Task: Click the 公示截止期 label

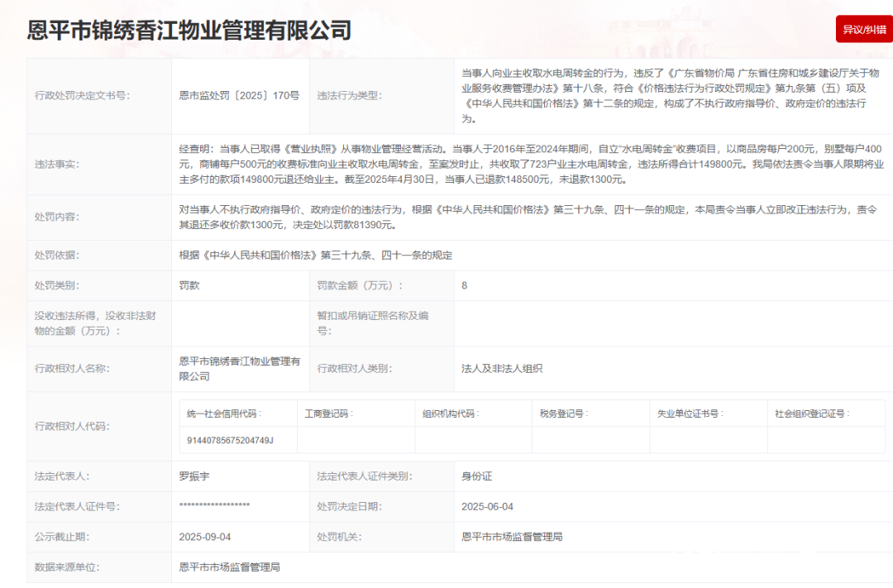Action: tap(62, 537)
